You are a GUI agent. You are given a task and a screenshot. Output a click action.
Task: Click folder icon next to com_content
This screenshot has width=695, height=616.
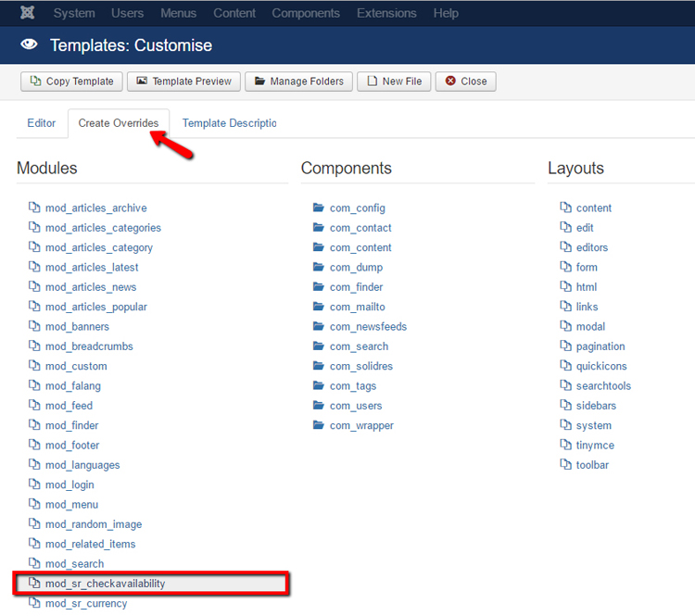click(318, 246)
